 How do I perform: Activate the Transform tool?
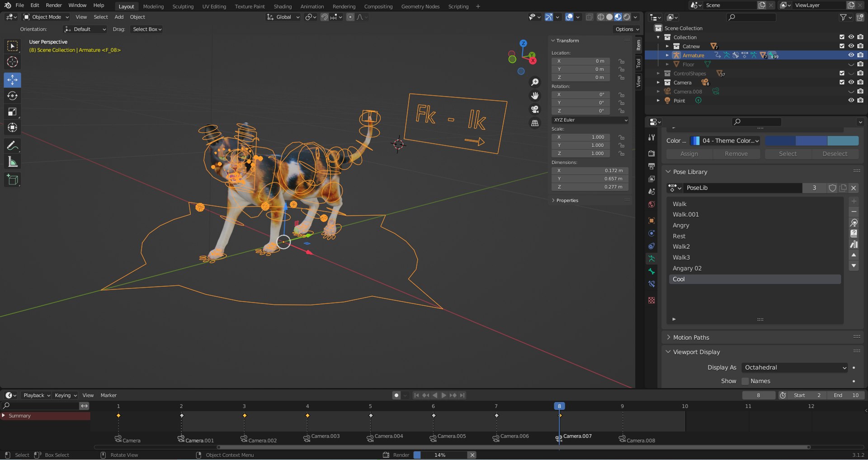[x=12, y=128]
